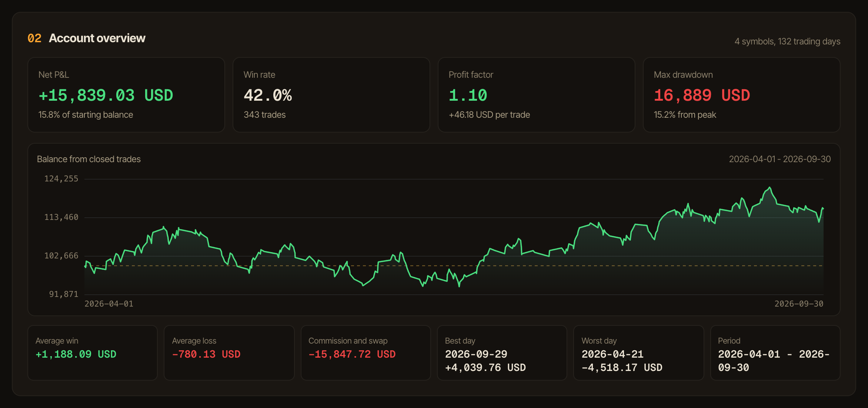Click the Best day label
Screen dimensions: 868x408
(x=460, y=341)
